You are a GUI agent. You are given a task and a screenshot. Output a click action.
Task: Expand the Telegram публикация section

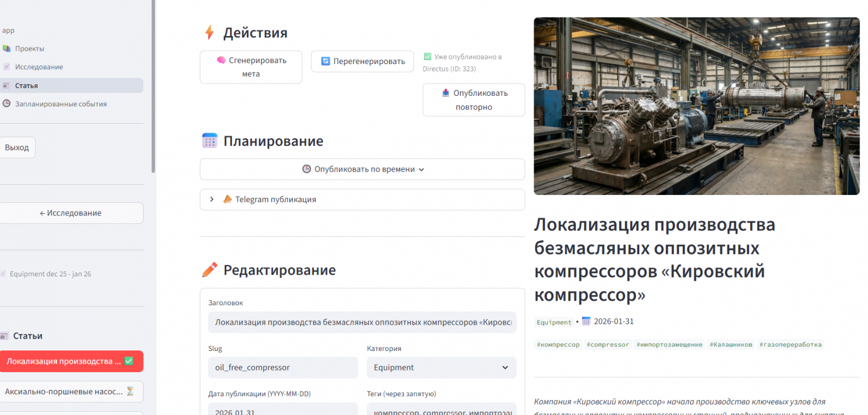pos(211,199)
